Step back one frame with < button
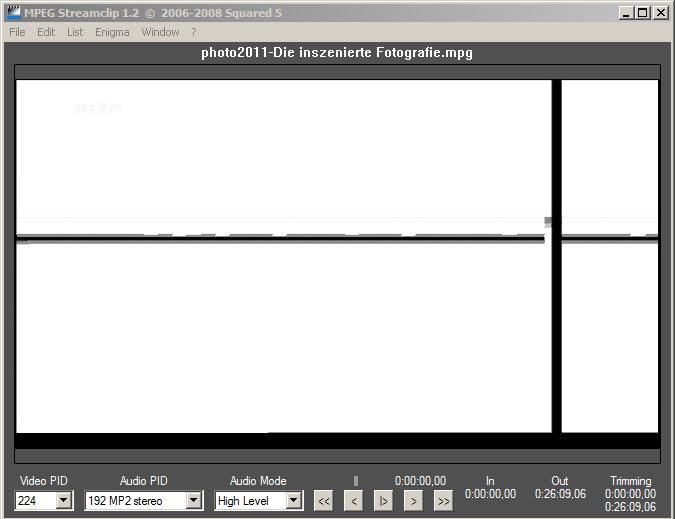675x519 pixels. pos(353,501)
